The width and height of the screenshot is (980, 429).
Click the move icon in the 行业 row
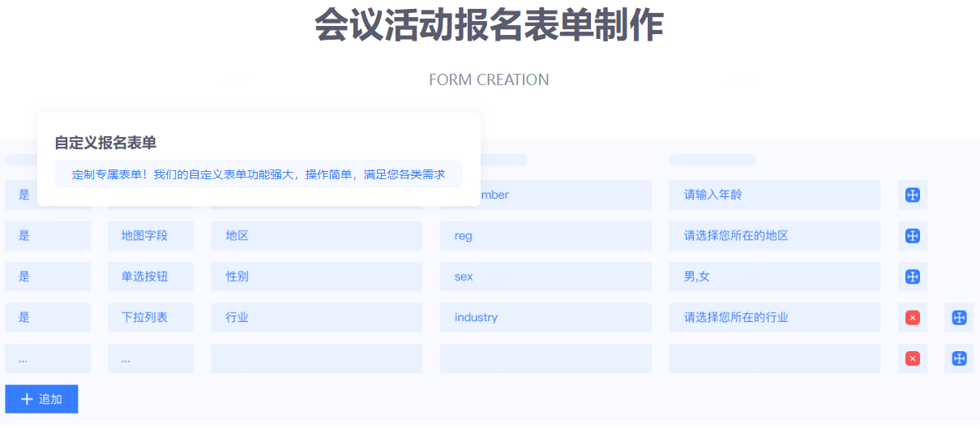[959, 317]
